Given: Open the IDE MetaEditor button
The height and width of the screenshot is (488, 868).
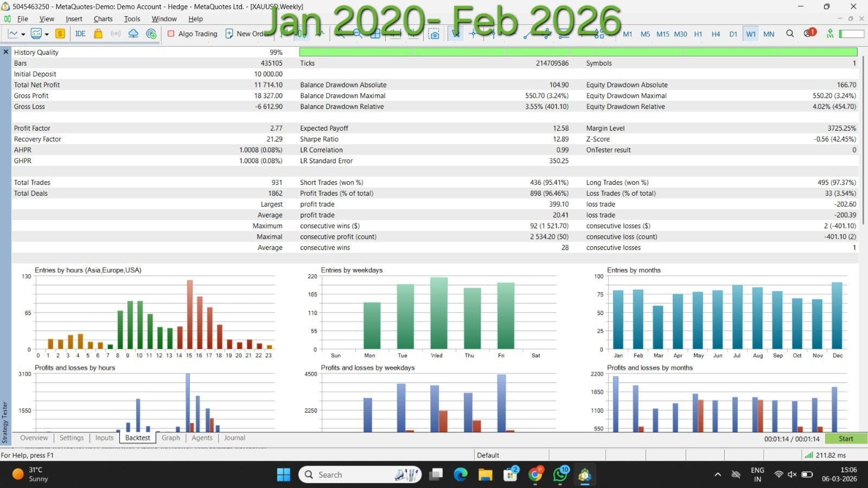Looking at the screenshot, I should coord(80,34).
